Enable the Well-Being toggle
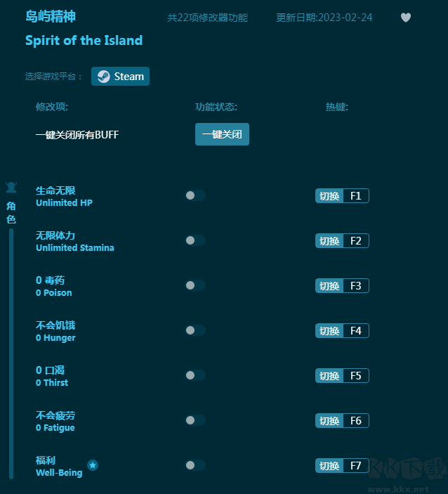Viewport: 448px width, 494px height. (195, 465)
